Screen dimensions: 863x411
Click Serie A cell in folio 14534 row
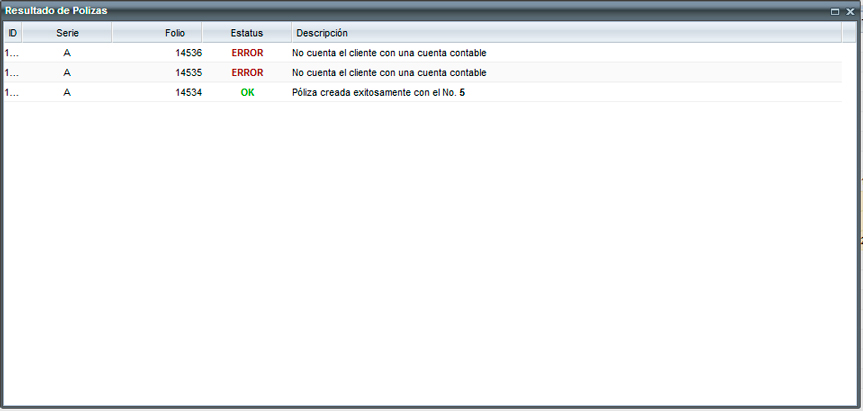coord(67,93)
